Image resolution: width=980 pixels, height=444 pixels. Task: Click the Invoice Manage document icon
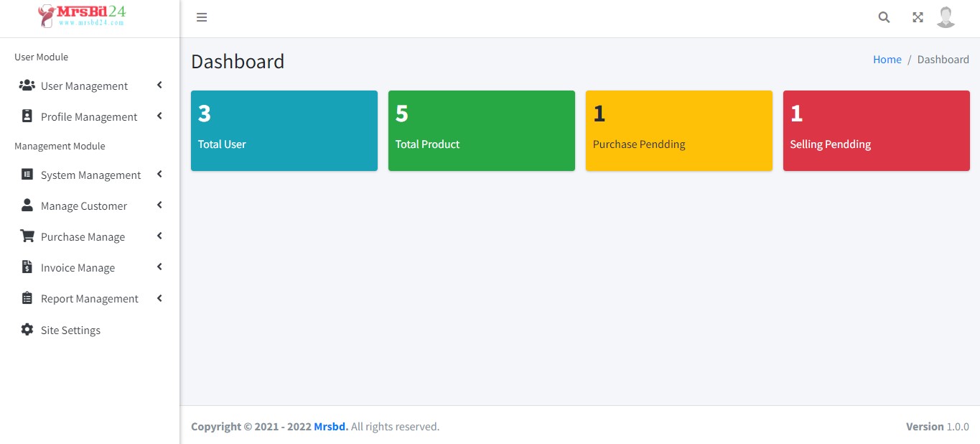coord(27,267)
